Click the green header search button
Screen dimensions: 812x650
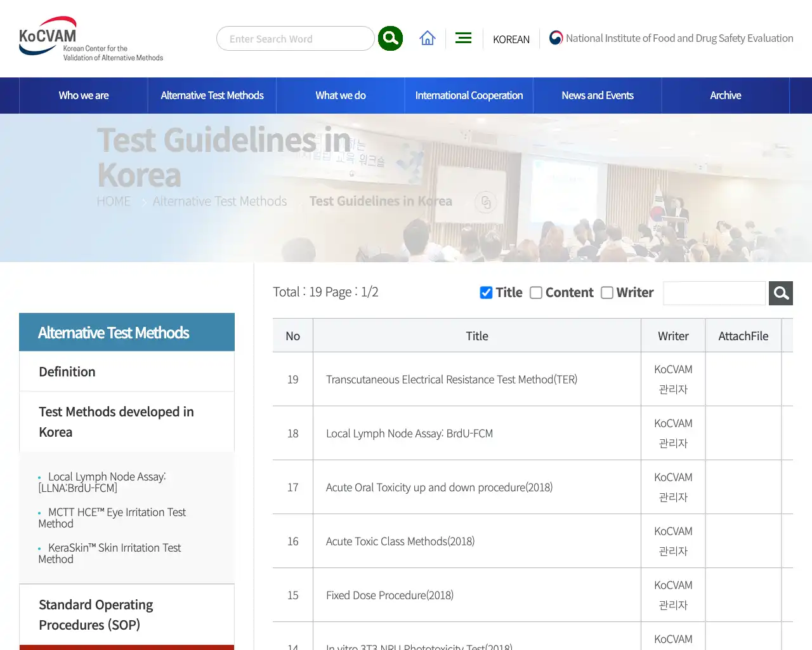tap(390, 39)
